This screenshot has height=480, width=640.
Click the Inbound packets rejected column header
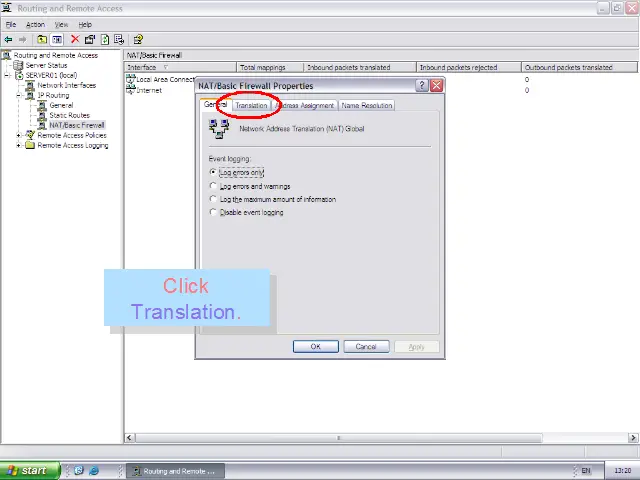(x=469, y=67)
